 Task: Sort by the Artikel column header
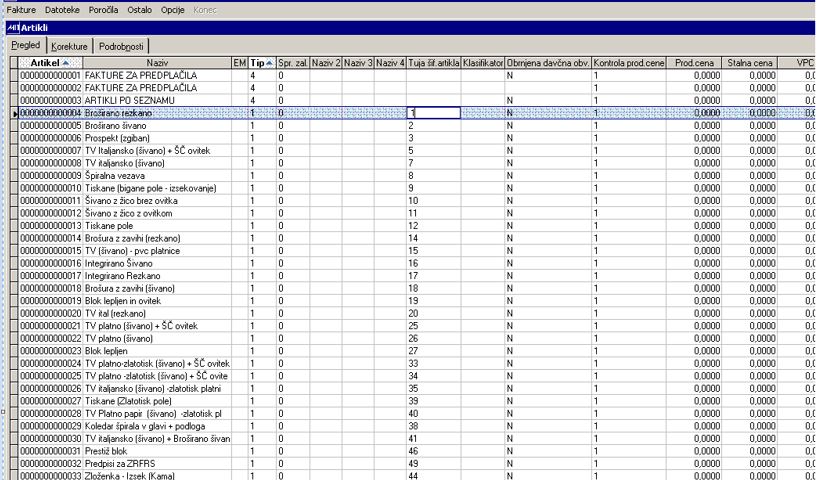pyautogui.click(x=50, y=63)
